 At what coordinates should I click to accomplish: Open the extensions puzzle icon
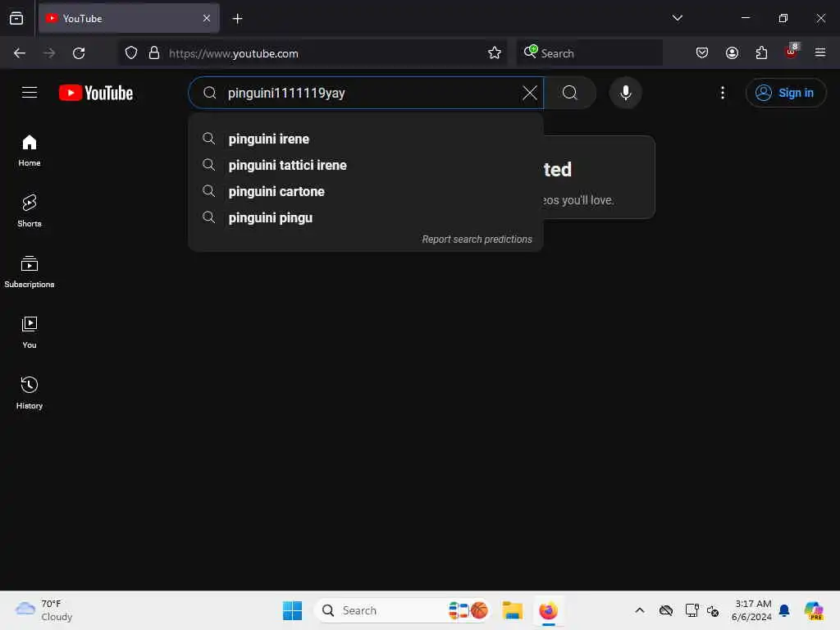click(x=761, y=53)
